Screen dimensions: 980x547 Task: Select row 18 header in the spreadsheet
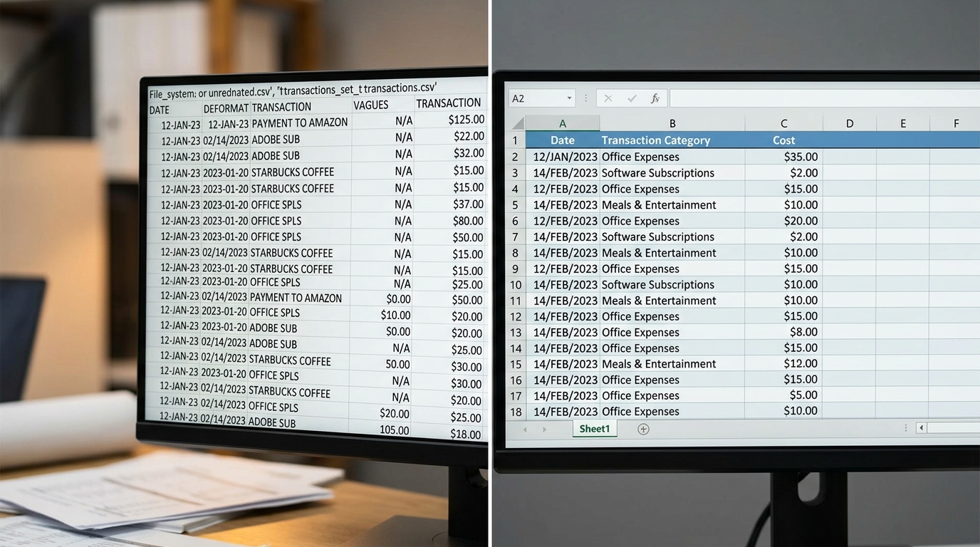coord(515,412)
